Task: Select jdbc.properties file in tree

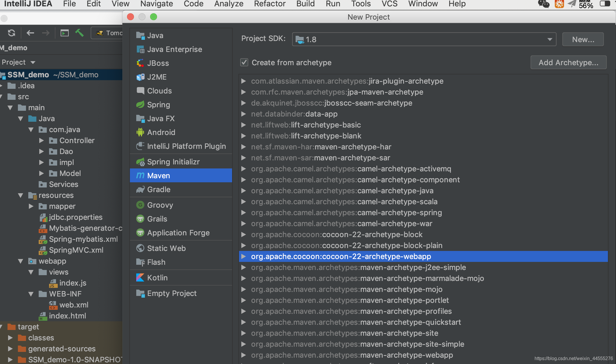Action: (76, 217)
